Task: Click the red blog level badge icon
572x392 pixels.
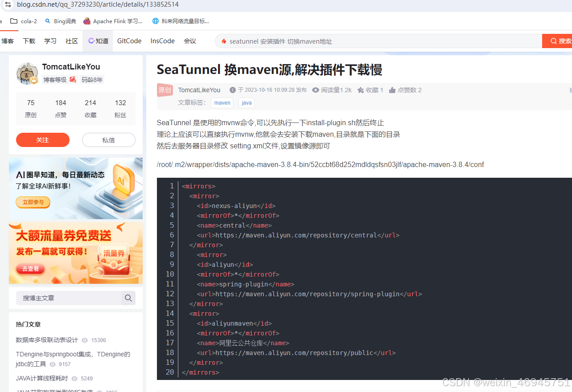Action: [x=73, y=80]
